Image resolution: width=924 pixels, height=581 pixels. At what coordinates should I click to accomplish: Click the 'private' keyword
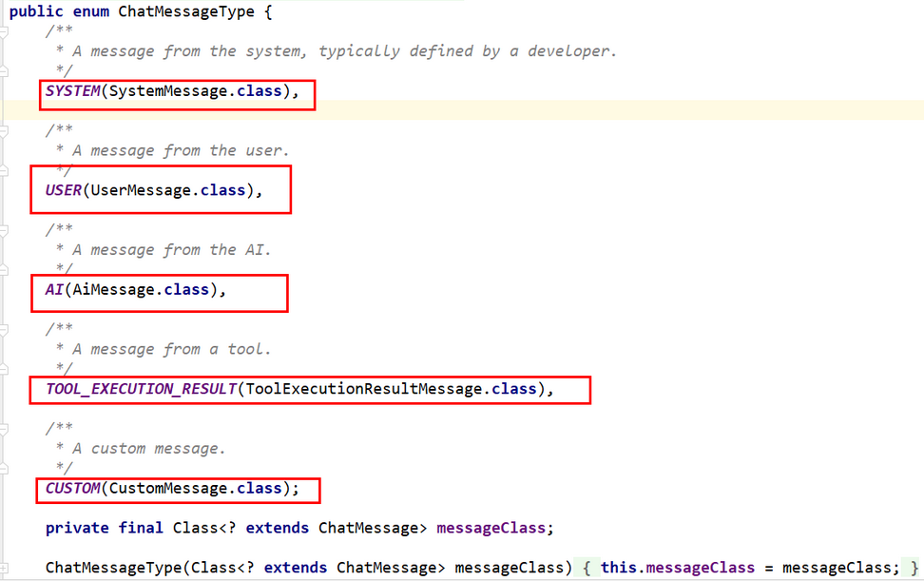click(77, 528)
